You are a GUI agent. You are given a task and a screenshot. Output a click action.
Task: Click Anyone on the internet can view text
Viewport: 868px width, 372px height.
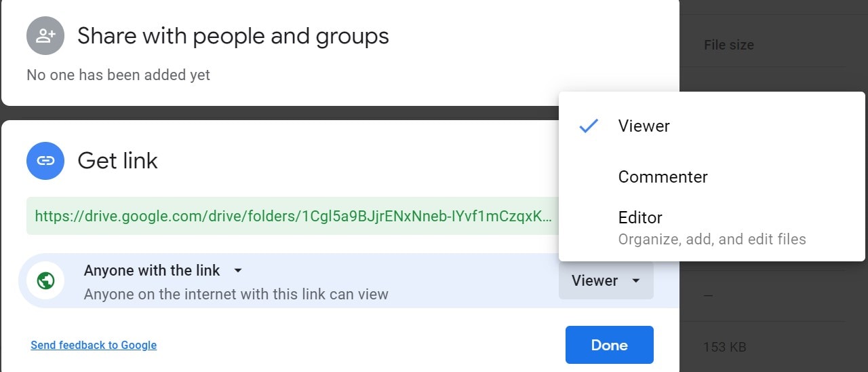(x=236, y=294)
